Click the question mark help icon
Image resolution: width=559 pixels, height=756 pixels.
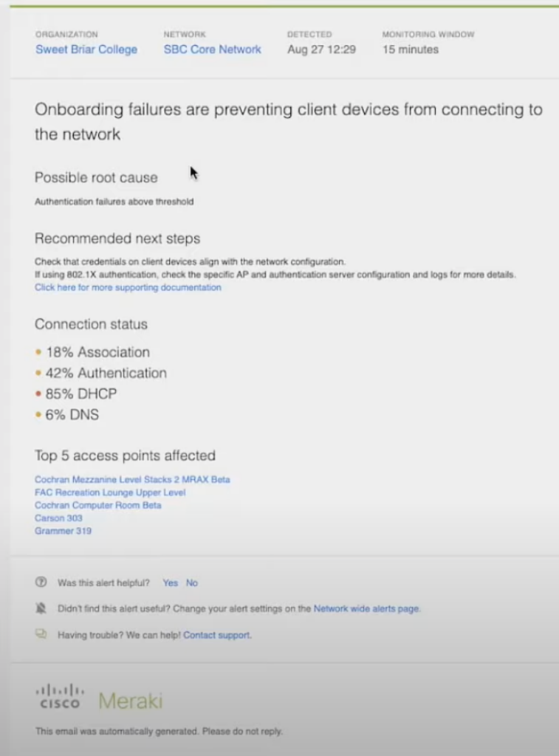(41, 583)
